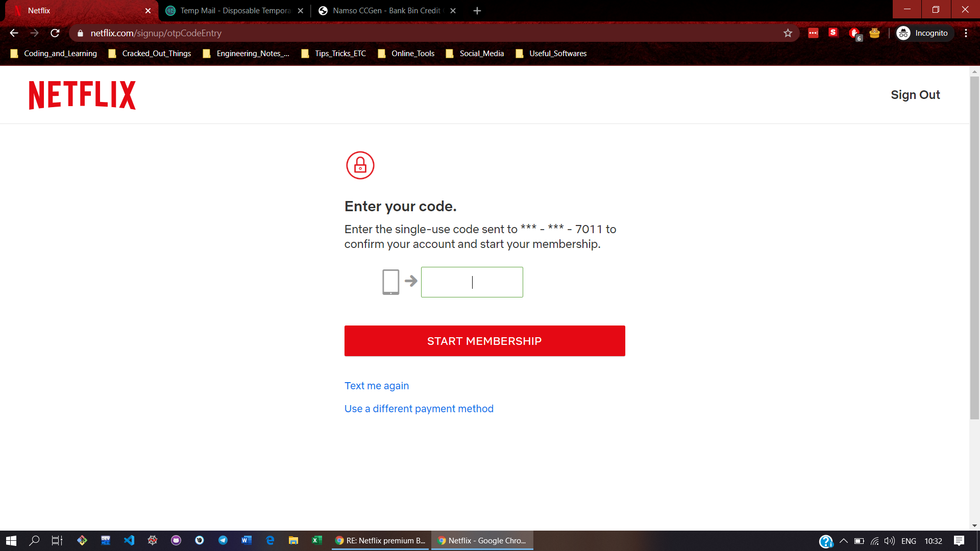Click Sign Out in the header

(915, 95)
